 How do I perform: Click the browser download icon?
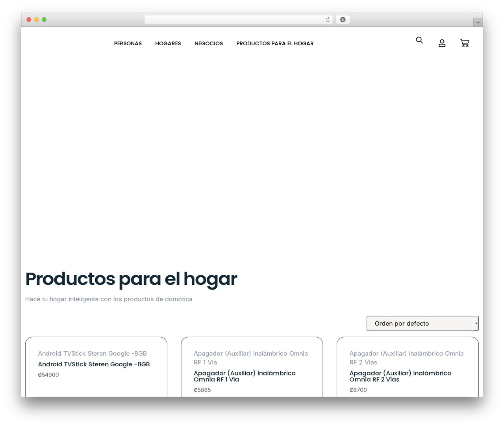(x=343, y=20)
